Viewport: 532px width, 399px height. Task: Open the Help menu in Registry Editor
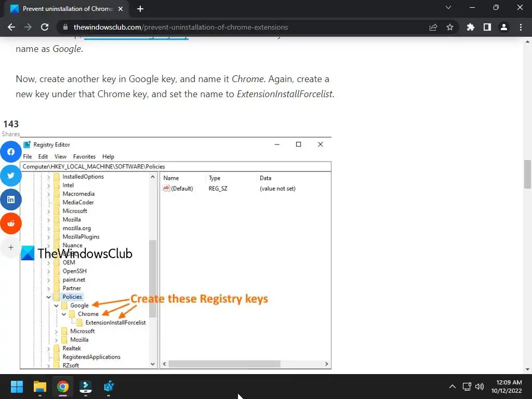coord(108,156)
